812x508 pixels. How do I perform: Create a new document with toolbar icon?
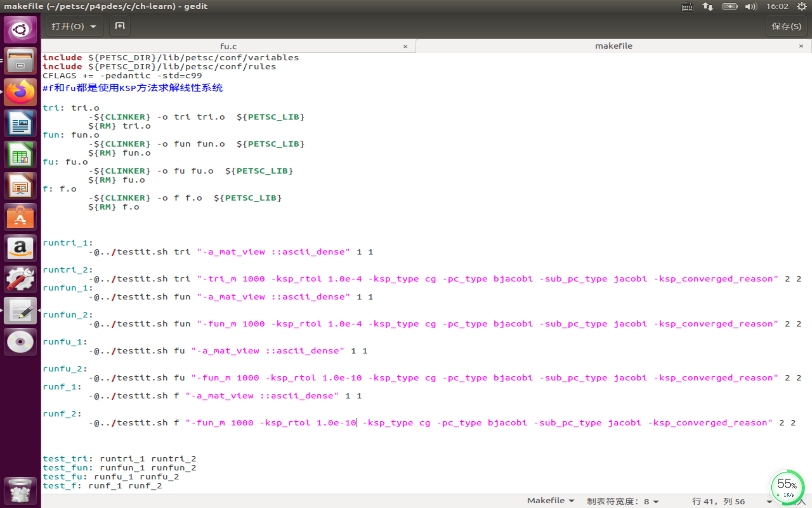(120, 26)
